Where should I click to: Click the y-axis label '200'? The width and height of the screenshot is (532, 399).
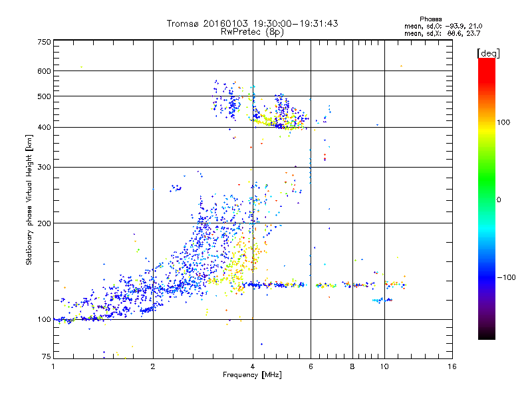(x=44, y=223)
